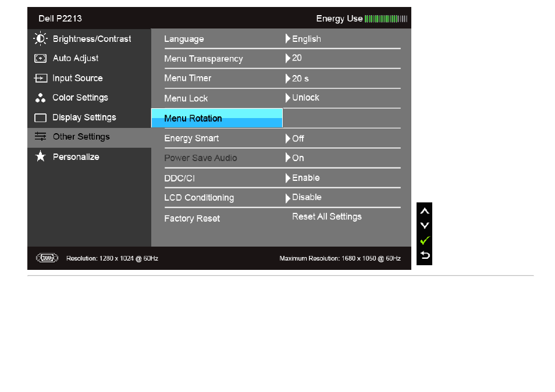
Task: Select the Other Settings menu
Action: [89, 137]
